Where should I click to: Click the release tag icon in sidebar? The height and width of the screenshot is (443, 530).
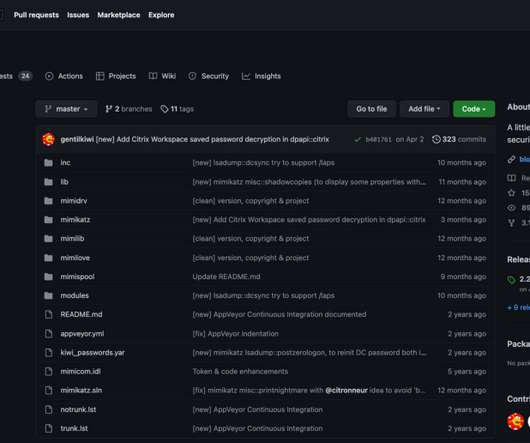pyautogui.click(x=511, y=280)
